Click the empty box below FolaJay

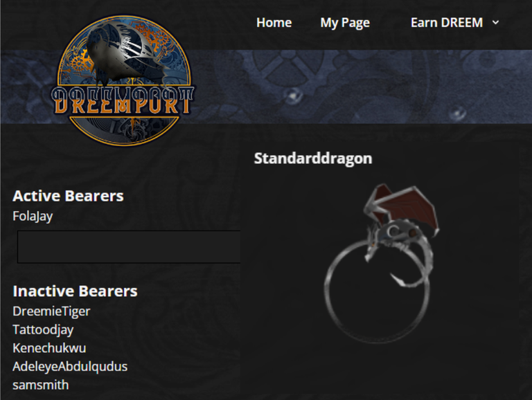click(129, 247)
